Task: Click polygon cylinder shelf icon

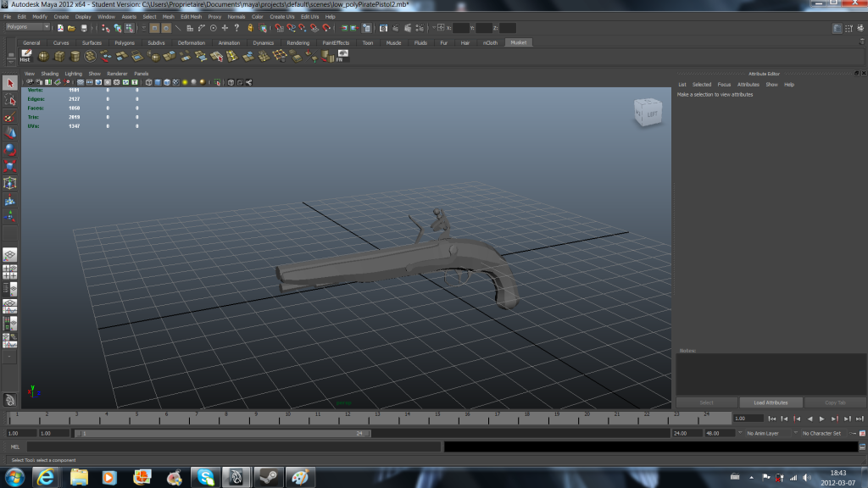Action: 75,56
